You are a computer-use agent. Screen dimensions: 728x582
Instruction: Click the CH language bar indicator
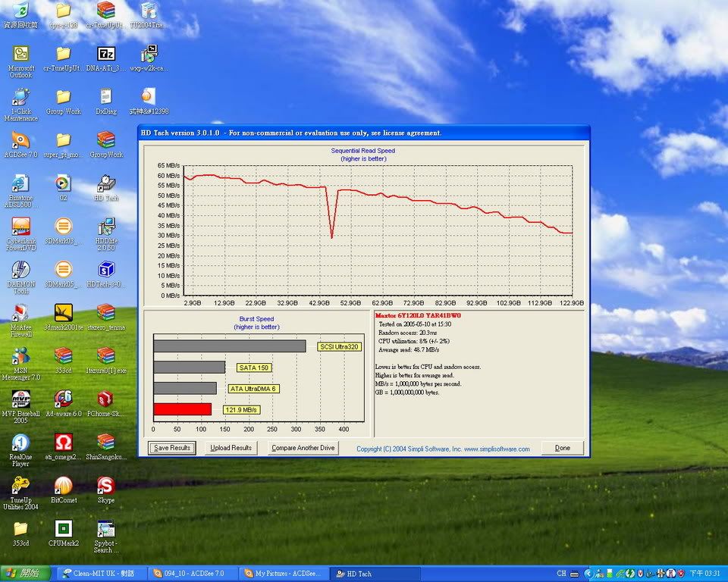[x=561, y=574]
